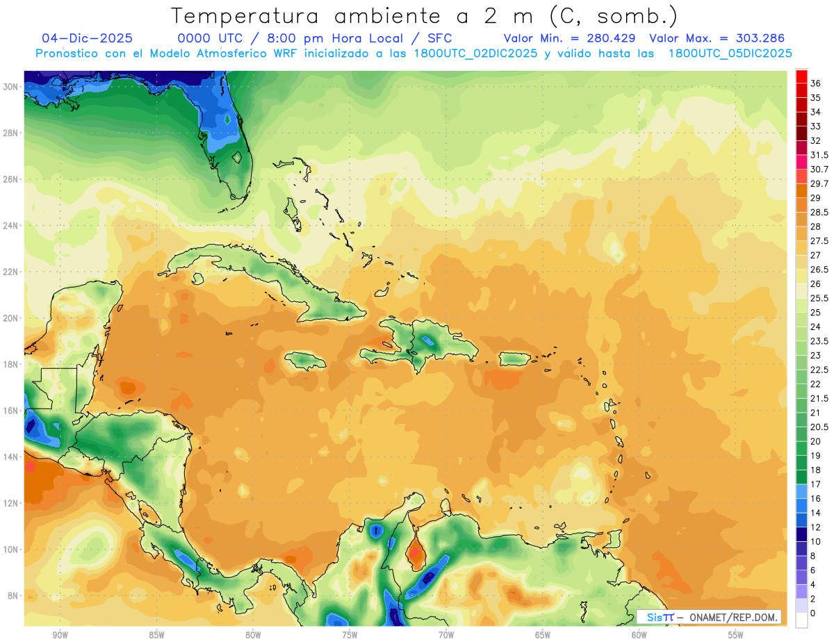Click the legend value '31.5'
The width and height of the screenshot is (834, 644).
coord(819,155)
